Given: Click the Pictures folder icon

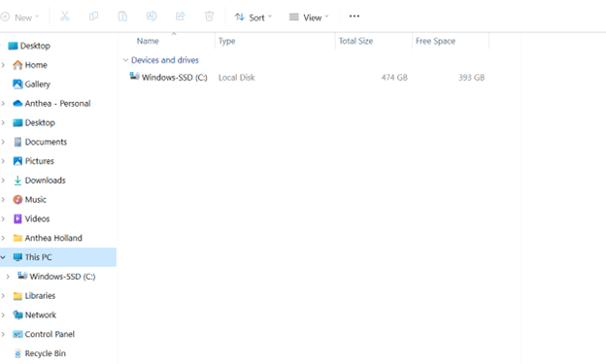Looking at the screenshot, I should (x=17, y=161).
